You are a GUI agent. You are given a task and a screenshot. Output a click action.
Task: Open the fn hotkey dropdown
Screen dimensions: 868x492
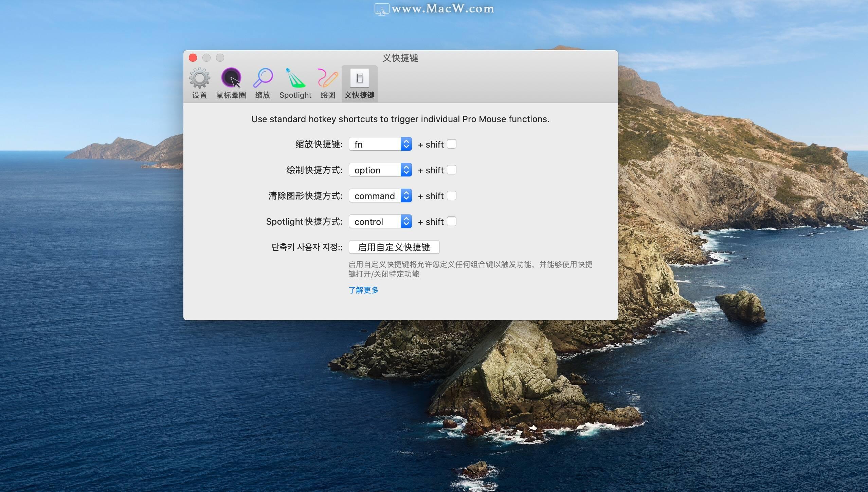point(380,144)
